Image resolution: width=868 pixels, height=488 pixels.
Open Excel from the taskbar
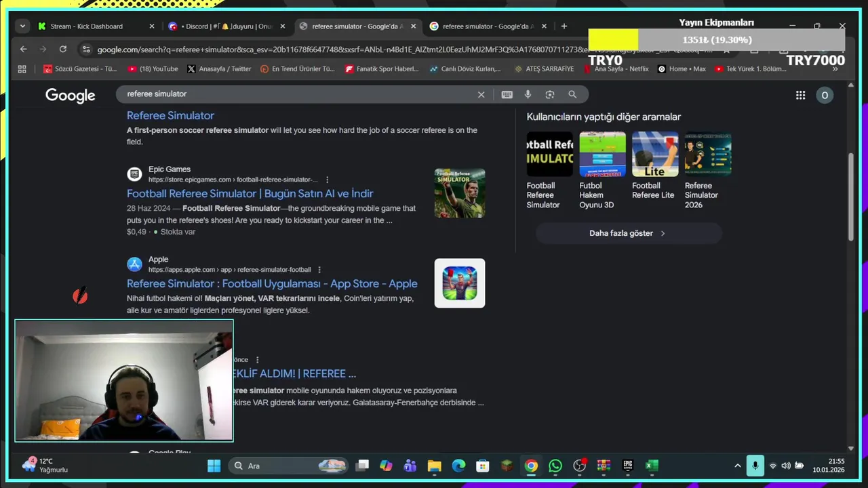pyautogui.click(x=652, y=466)
